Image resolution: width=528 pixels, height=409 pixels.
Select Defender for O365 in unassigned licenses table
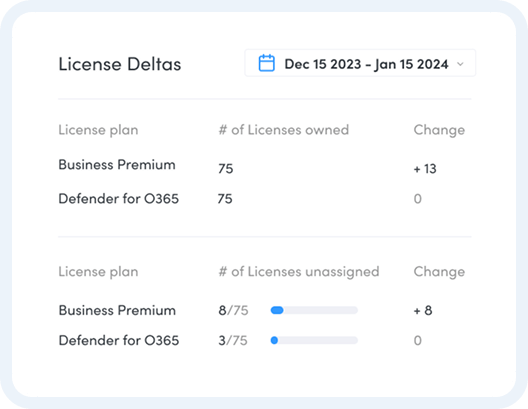(x=119, y=340)
